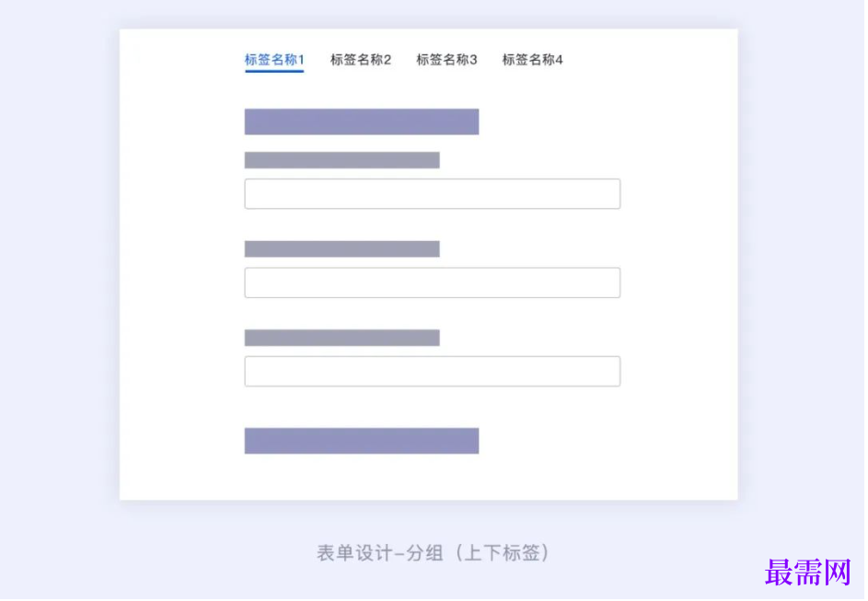Click the first purple group title bar
868x601 pixels.
361,121
